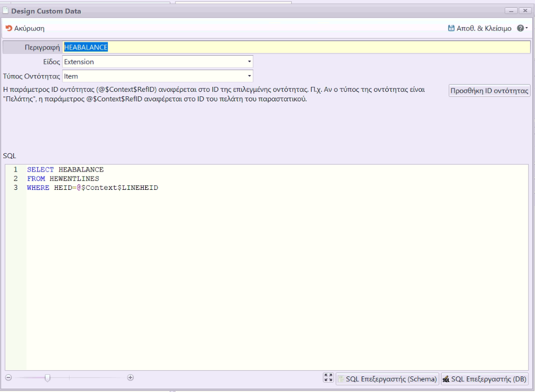The width and height of the screenshot is (535, 392).
Task: Close the Design Custom Data window
Action: pyautogui.click(x=524, y=11)
